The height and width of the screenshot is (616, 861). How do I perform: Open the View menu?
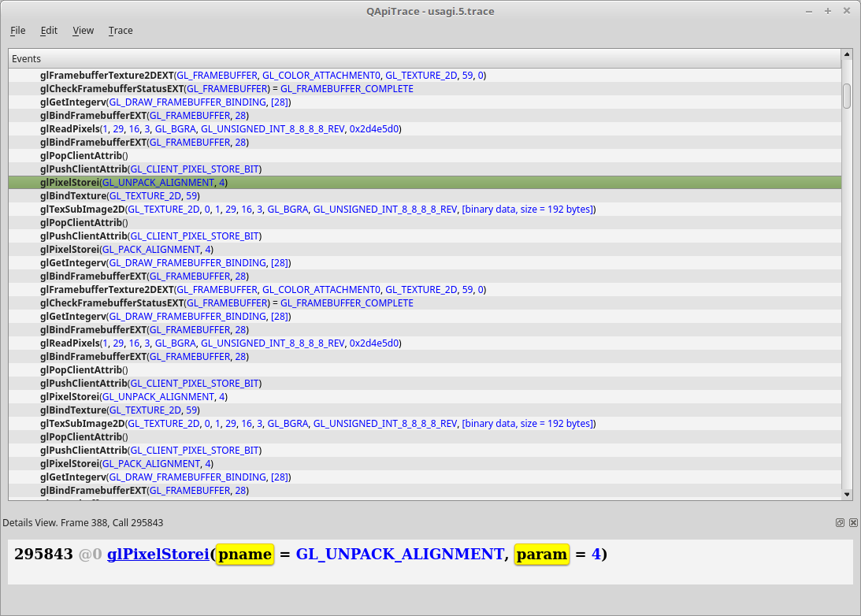[x=83, y=31]
